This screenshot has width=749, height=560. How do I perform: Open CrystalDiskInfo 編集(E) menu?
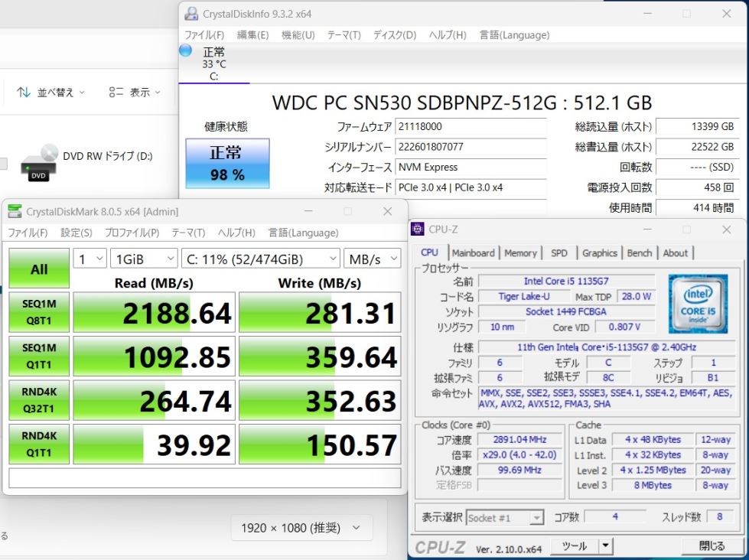(x=252, y=35)
